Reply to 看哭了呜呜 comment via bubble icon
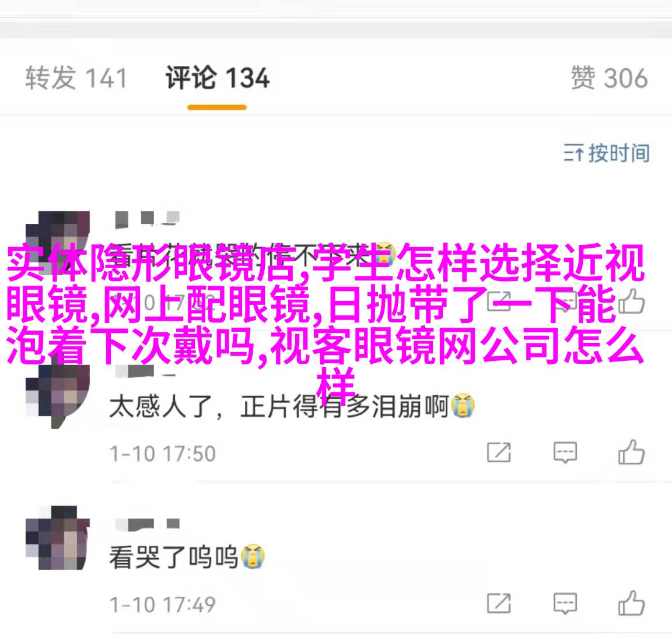This screenshot has width=672, height=639. point(565,603)
